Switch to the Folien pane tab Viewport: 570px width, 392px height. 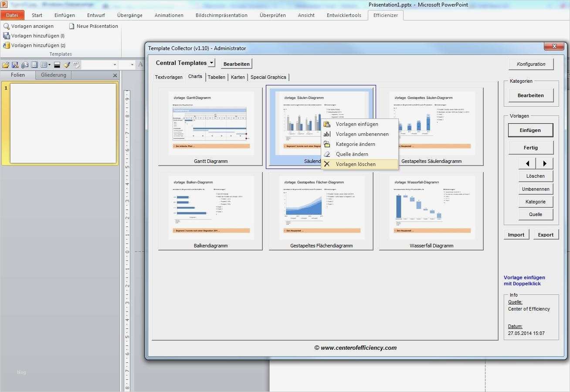18,75
